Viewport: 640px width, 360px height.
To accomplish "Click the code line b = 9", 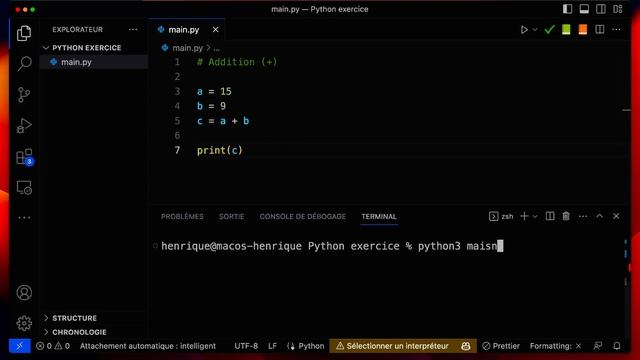I will 211,106.
